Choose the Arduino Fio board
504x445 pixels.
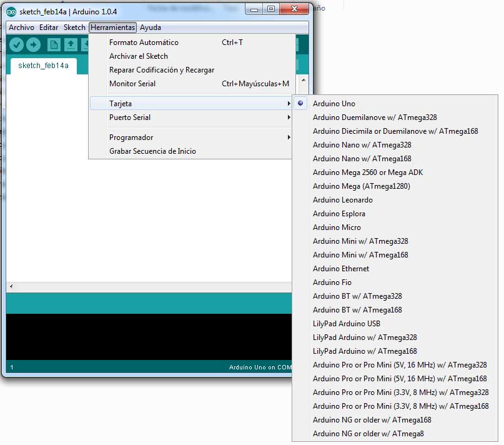point(395,282)
